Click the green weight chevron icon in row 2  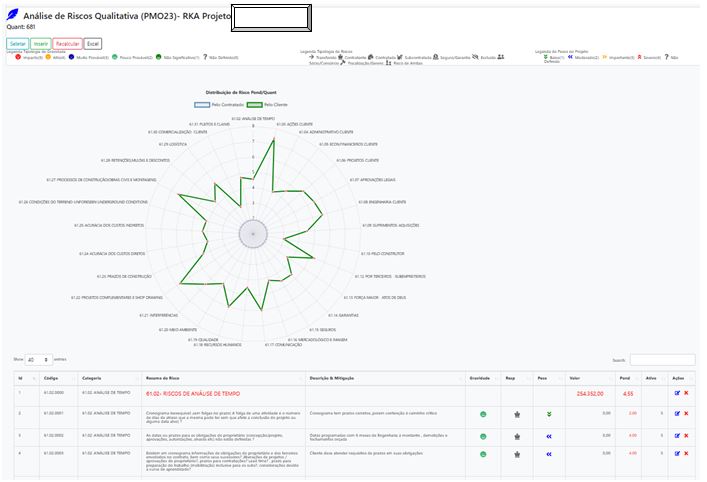coord(548,413)
